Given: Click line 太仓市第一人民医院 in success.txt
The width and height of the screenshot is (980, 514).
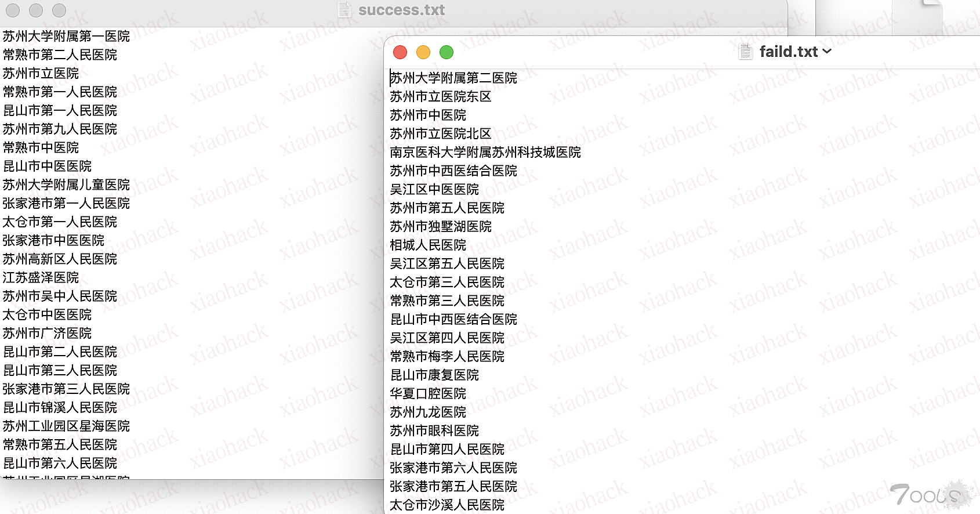Looking at the screenshot, I should pyautogui.click(x=60, y=222).
